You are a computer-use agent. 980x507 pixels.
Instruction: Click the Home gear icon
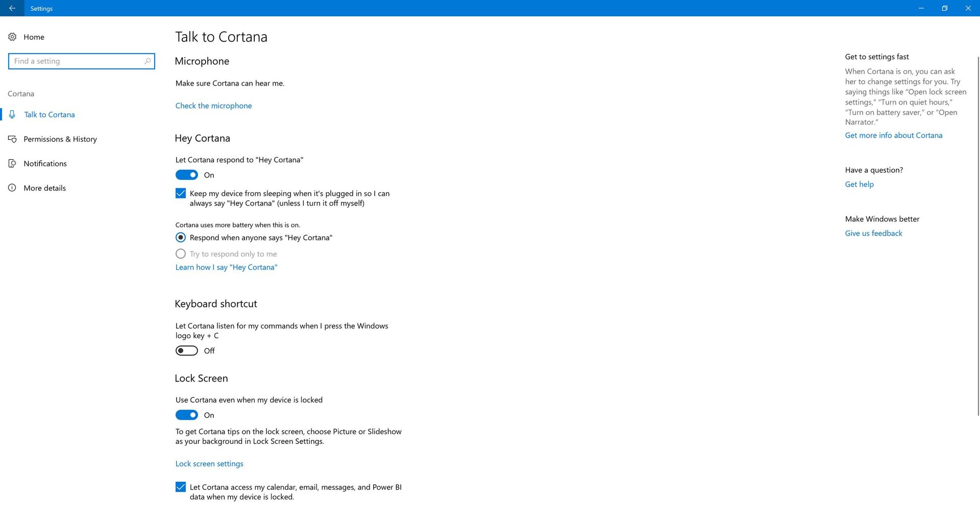(12, 37)
